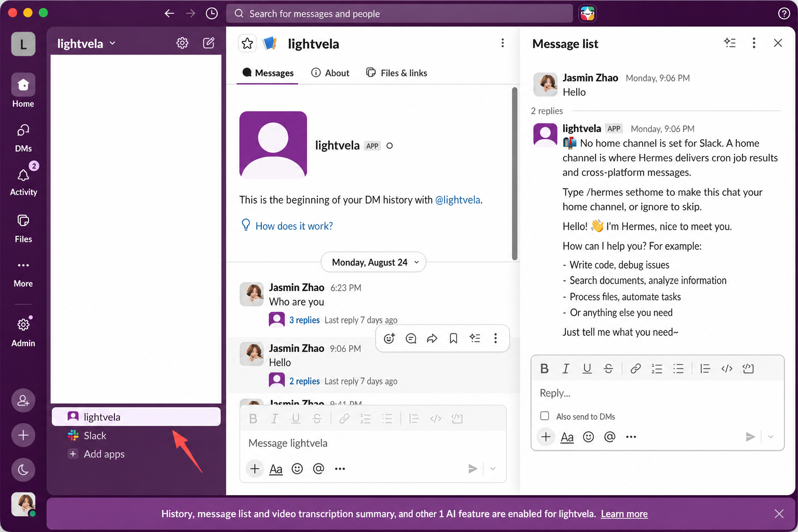Open history with the clock icon
Image resolution: width=798 pixels, height=532 pixels.
point(212,14)
